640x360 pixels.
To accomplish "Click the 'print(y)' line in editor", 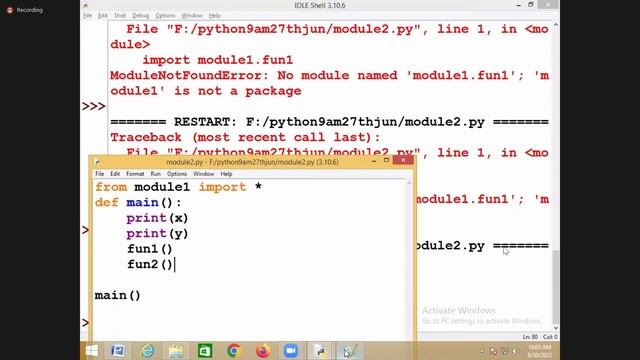I will (x=157, y=233).
